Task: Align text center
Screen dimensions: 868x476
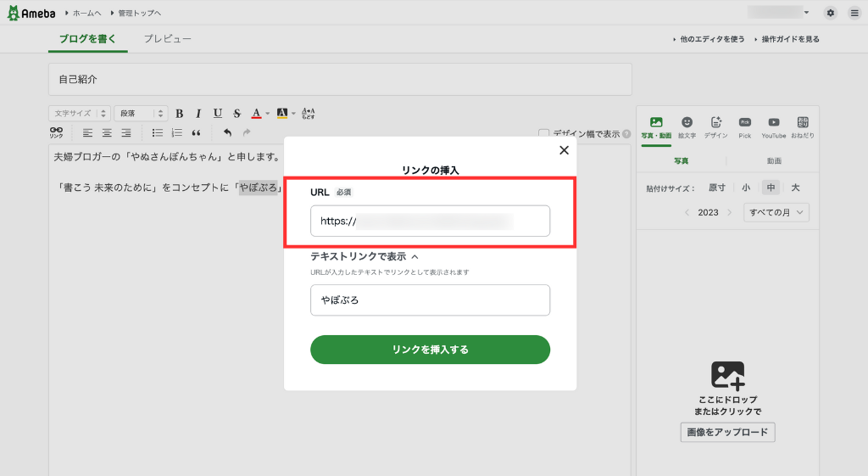Action: point(107,132)
